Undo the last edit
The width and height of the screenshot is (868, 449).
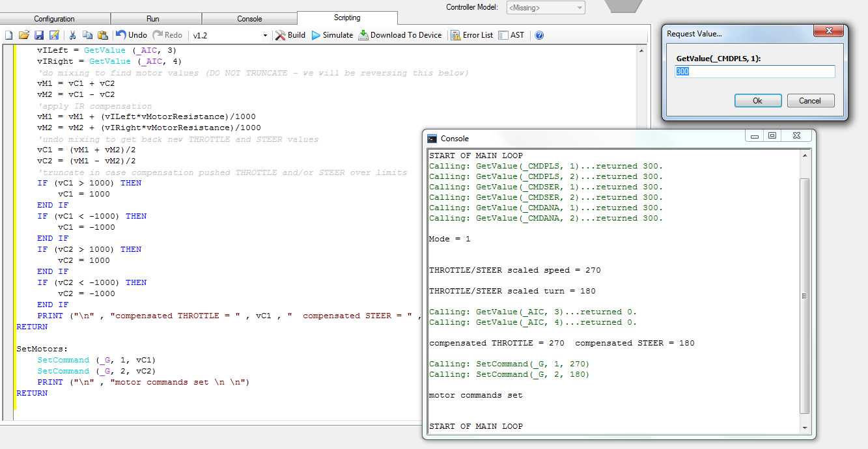[x=131, y=34]
